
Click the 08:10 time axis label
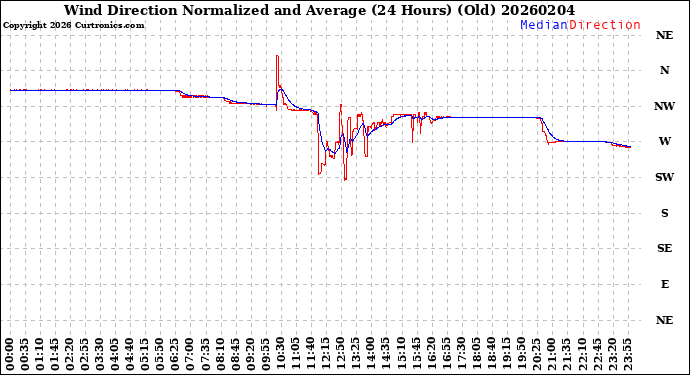[220, 354]
